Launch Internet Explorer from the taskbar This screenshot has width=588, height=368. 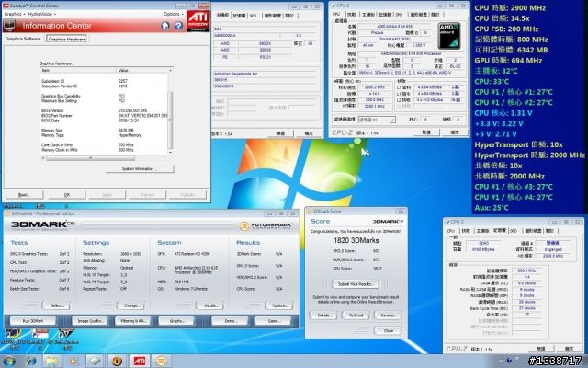coord(31,362)
